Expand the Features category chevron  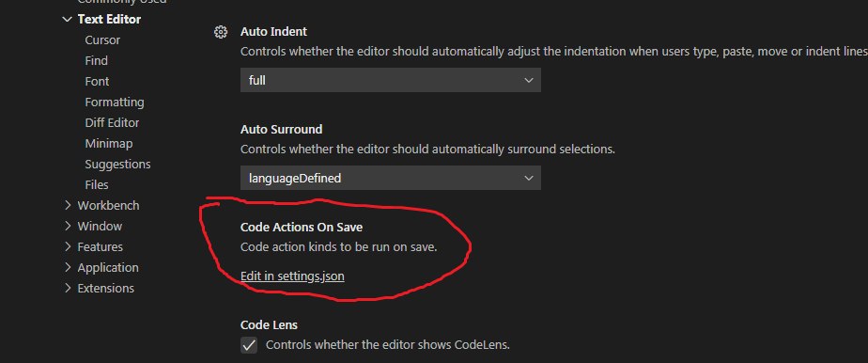pos(68,246)
